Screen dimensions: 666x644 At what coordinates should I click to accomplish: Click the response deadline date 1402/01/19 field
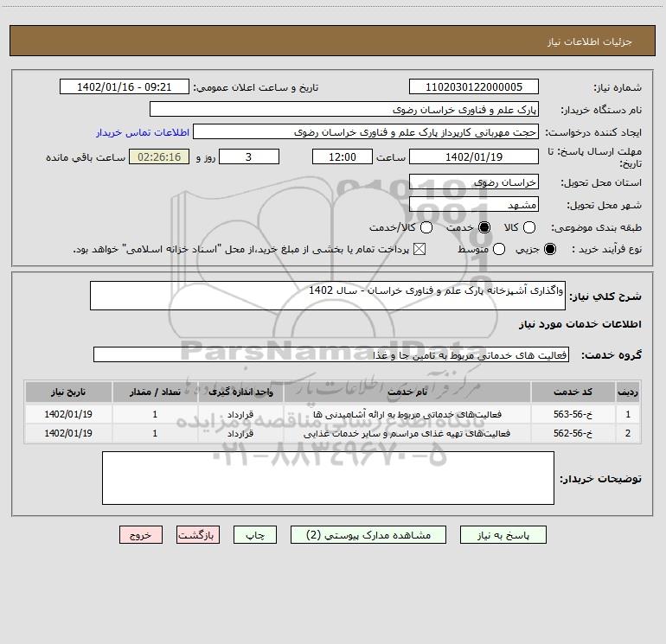[474, 156]
